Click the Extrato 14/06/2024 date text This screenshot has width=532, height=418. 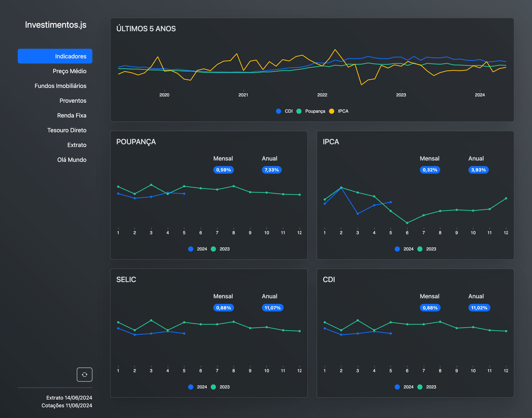click(69, 397)
